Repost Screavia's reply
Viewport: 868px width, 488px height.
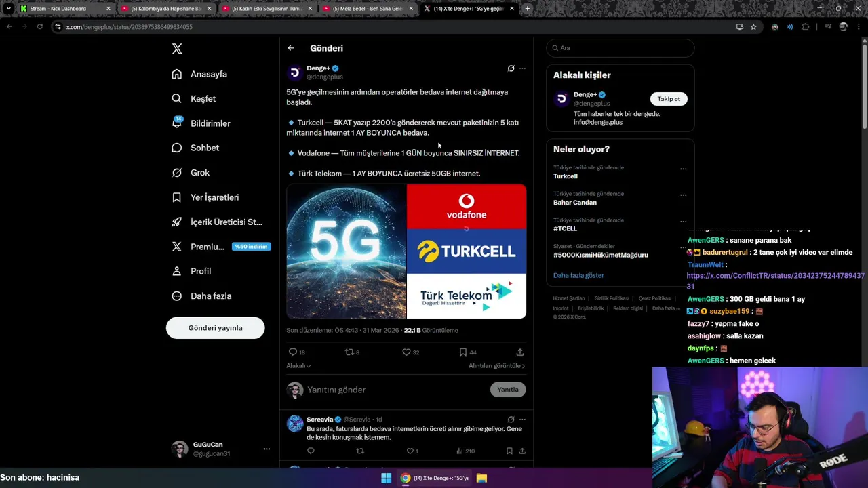click(360, 451)
